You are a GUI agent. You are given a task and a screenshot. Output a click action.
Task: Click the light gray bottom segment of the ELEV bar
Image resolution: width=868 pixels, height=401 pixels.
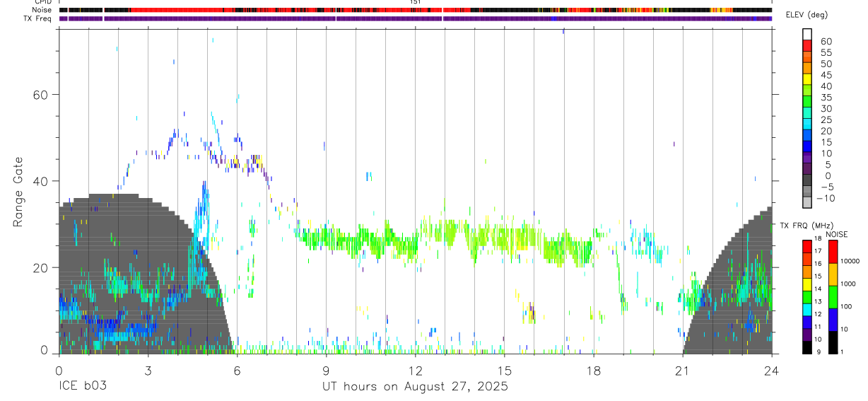coord(808,204)
